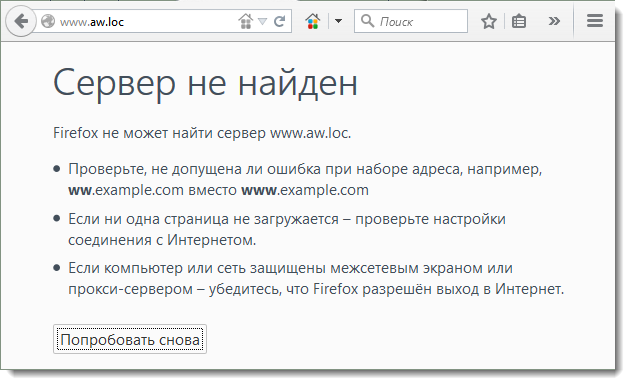
Task: Click the globe site identity icon
Action: [x=48, y=21]
